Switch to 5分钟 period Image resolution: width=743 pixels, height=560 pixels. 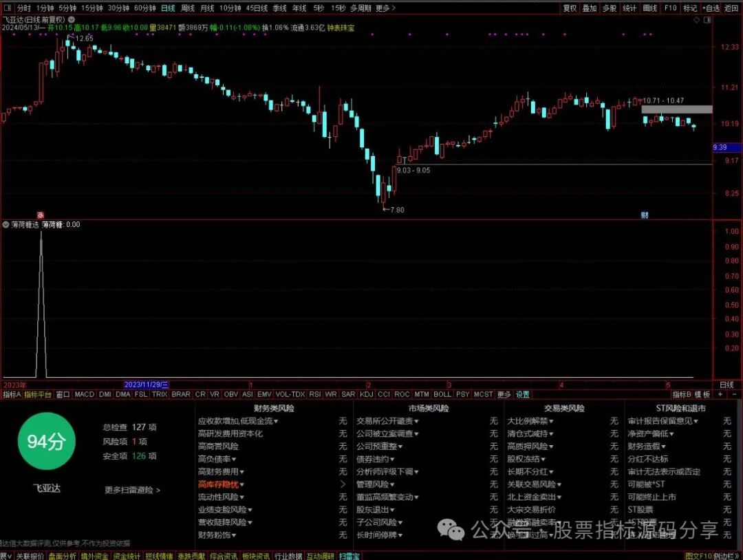tap(67, 8)
